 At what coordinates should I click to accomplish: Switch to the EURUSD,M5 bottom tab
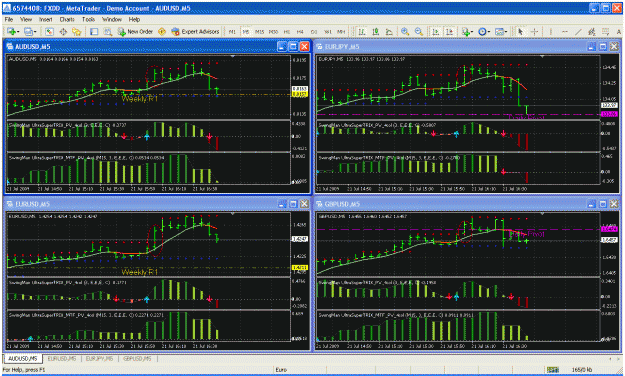pyautogui.click(x=61, y=359)
